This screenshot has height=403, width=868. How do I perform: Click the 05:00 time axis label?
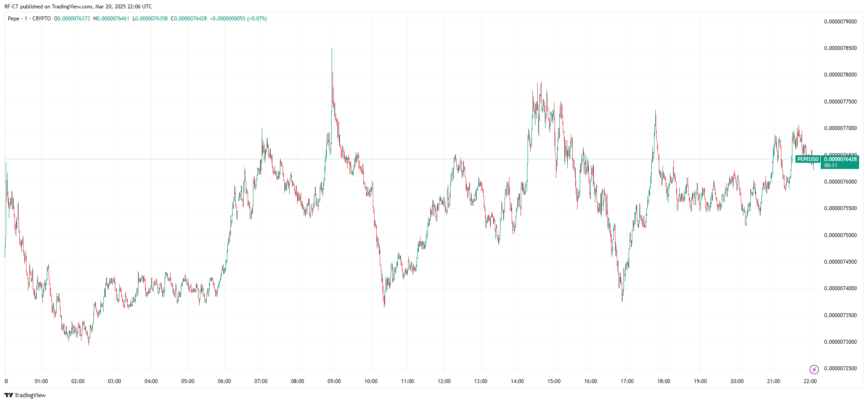(x=188, y=381)
